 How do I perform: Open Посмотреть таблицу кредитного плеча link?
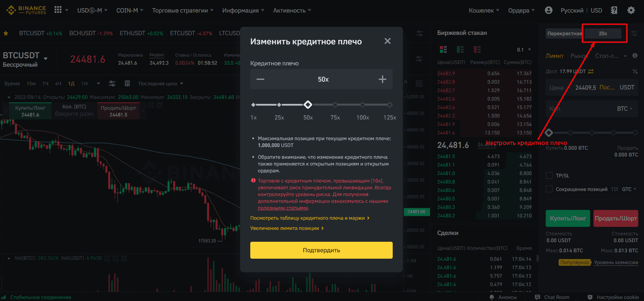(310, 218)
